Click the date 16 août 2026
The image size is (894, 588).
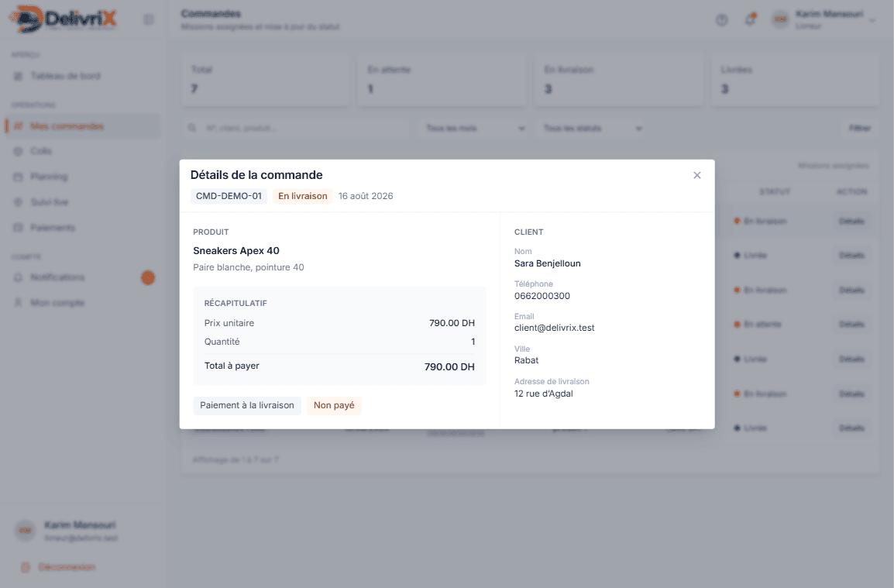point(366,196)
